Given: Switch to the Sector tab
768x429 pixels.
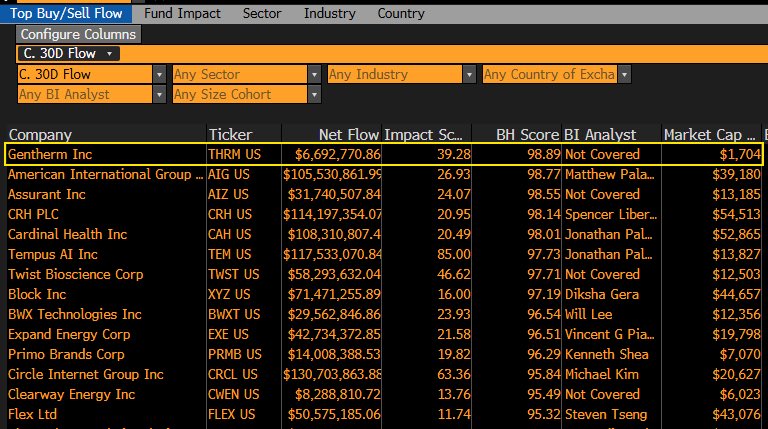Looking at the screenshot, I should point(262,13).
